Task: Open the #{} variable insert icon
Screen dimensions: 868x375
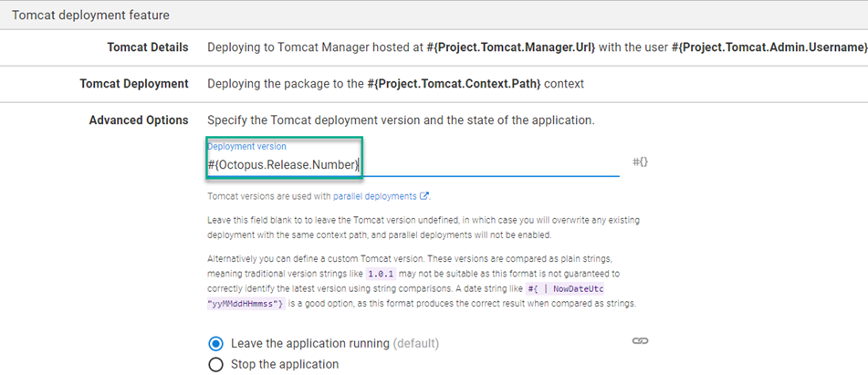Action: click(640, 162)
